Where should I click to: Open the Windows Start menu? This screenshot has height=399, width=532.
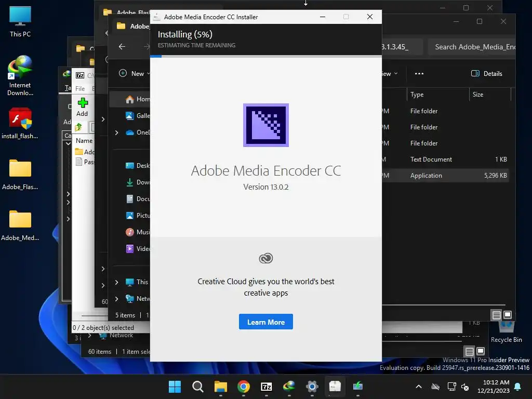tap(175, 387)
